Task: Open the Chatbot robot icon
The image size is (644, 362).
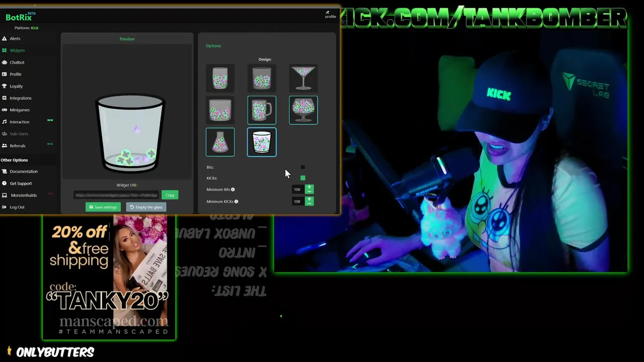Action: tap(5, 62)
